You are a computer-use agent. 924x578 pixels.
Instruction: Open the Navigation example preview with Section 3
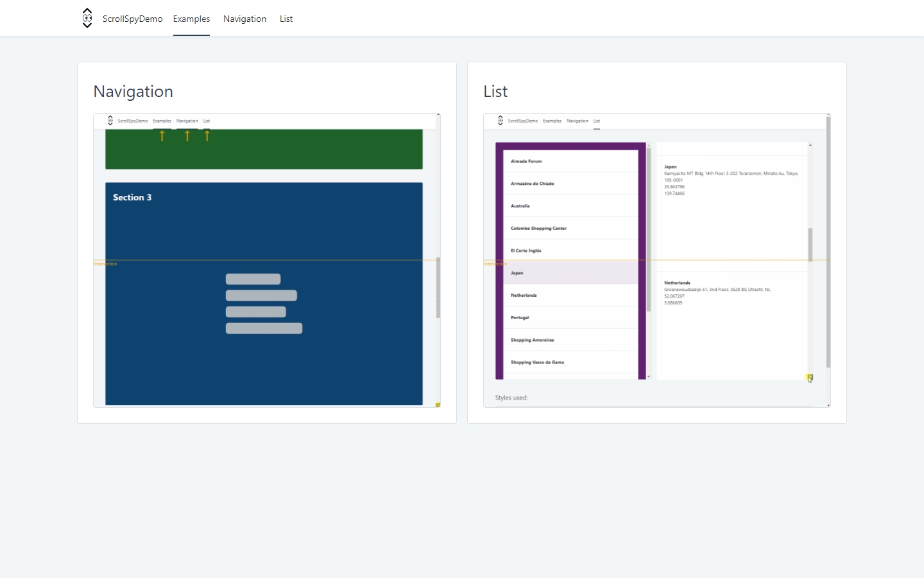pyautogui.click(x=267, y=260)
